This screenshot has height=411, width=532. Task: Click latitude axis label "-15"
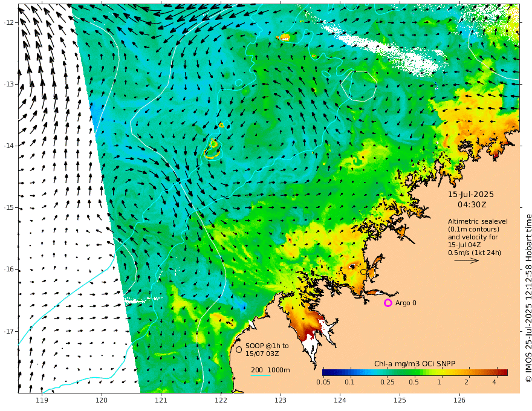(x=9, y=207)
